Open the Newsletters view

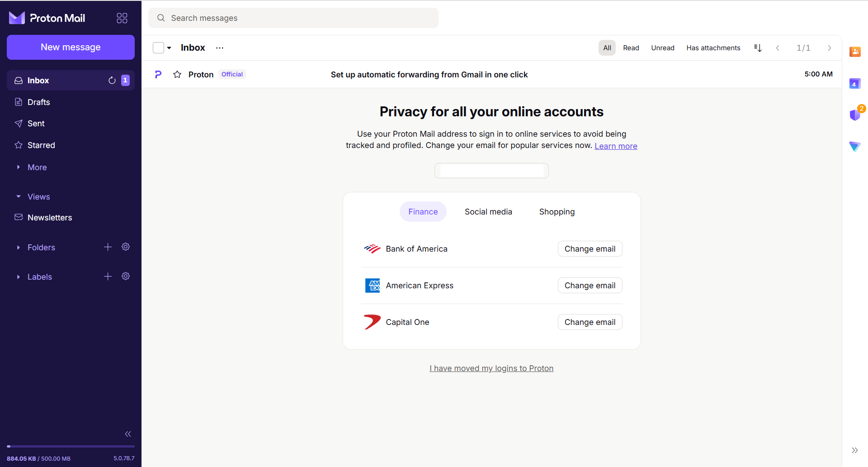point(71,218)
